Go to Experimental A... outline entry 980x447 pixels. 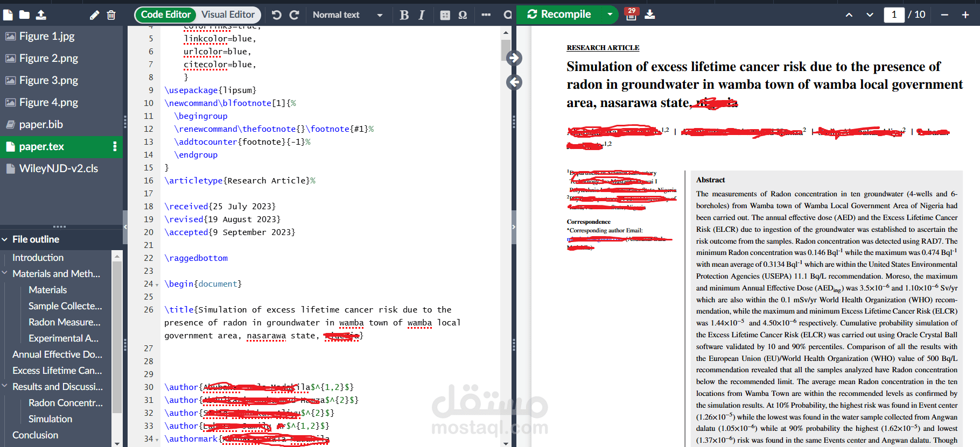(64, 338)
